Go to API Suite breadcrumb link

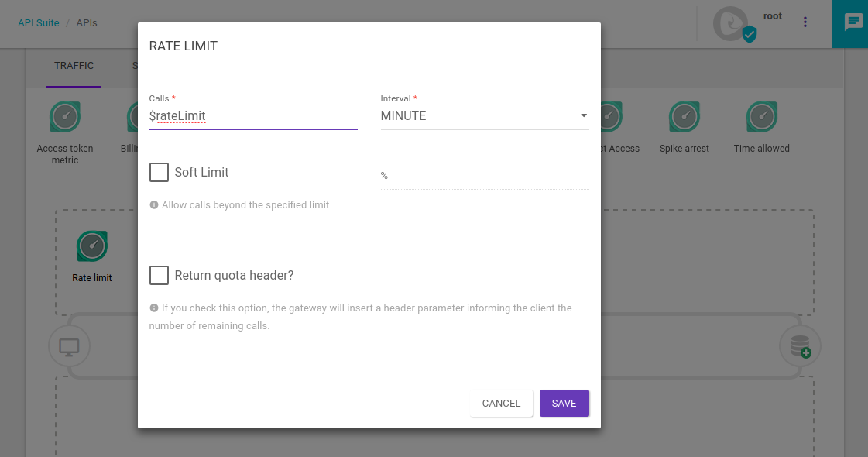point(39,23)
